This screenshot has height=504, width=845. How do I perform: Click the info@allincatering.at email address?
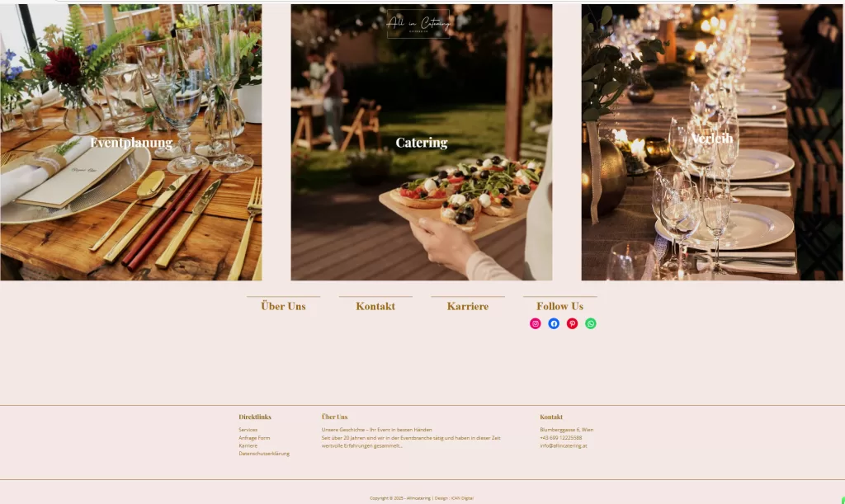(564, 445)
